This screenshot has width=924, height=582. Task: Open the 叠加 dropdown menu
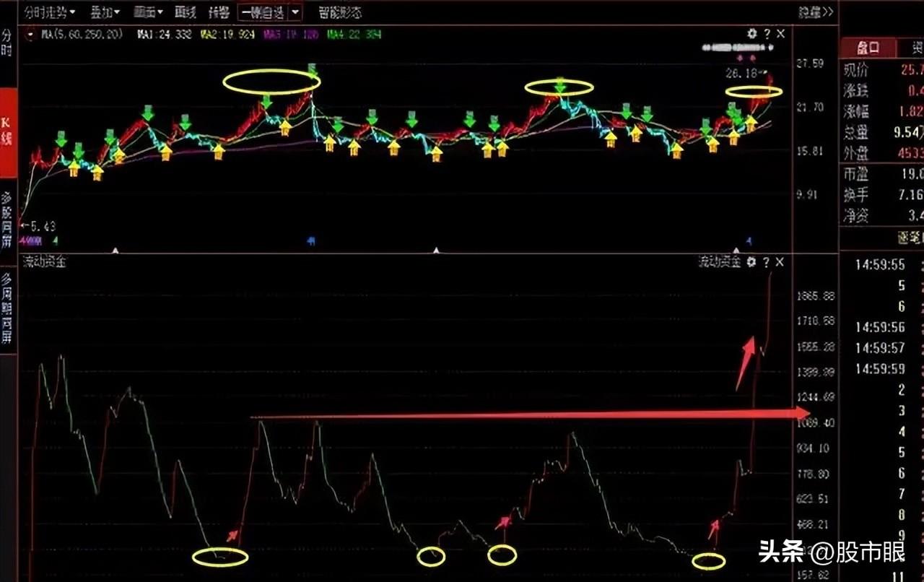click(x=105, y=12)
